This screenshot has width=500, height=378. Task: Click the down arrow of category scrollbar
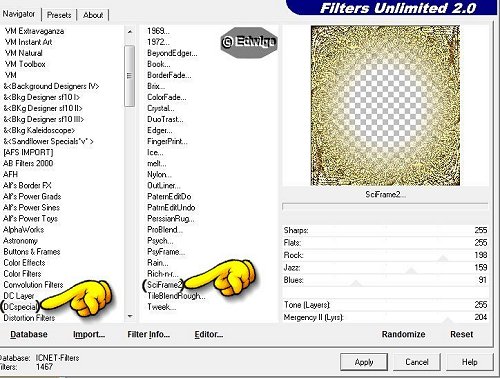130,316
